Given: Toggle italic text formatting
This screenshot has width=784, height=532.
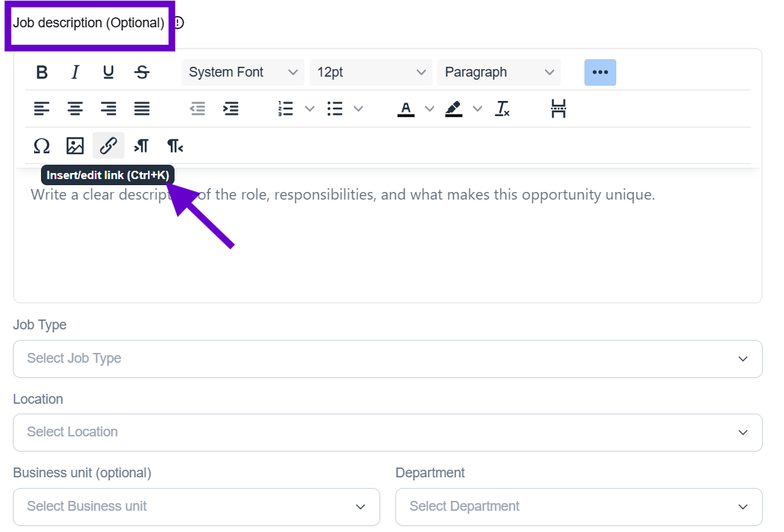Looking at the screenshot, I should pyautogui.click(x=75, y=72).
